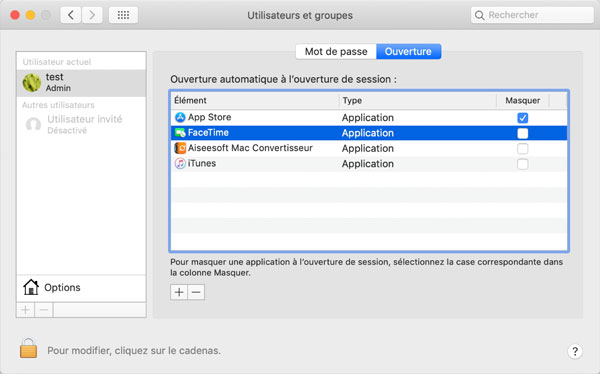Click in the Rechercher search field
Viewport: 600px width, 374px height.
click(x=532, y=15)
